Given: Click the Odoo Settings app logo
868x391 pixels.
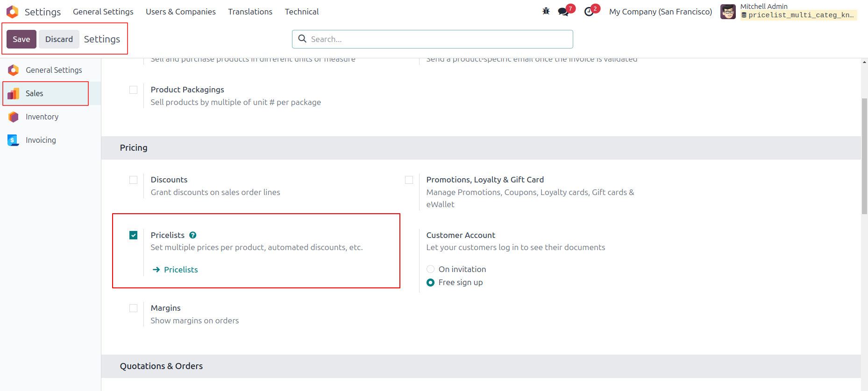Looking at the screenshot, I should tap(13, 12).
